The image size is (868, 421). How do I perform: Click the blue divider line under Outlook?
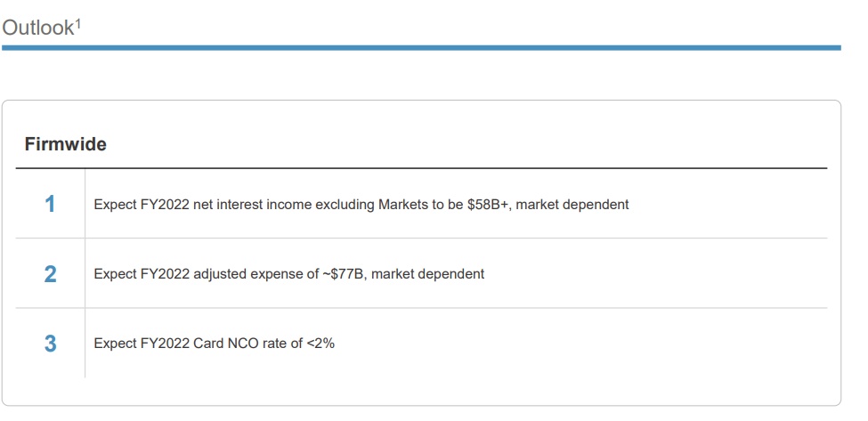coord(421,47)
